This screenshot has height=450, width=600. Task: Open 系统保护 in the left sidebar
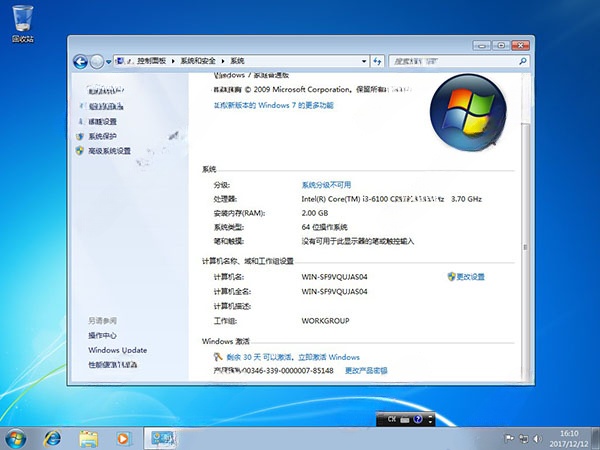click(102, 136)
